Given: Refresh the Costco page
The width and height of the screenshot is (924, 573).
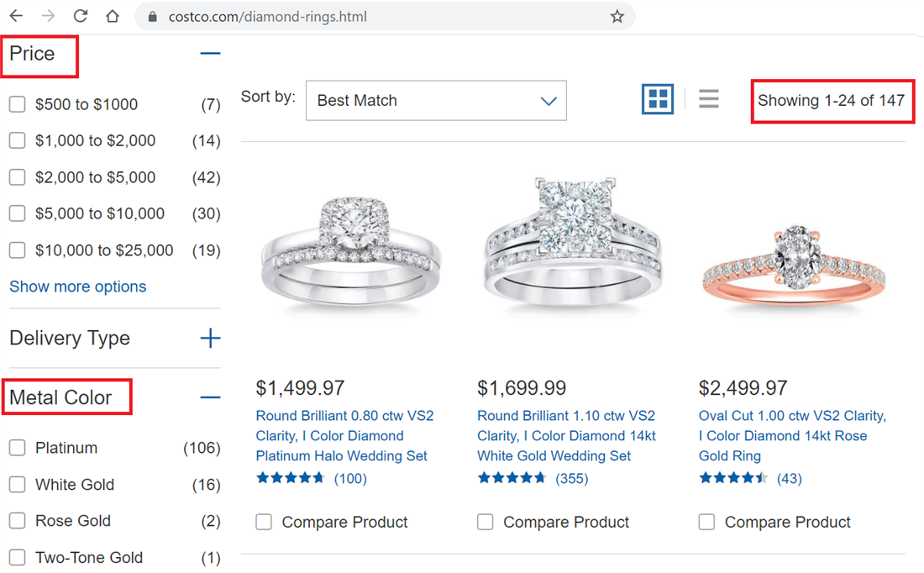Looking at the screenshot, I should tap(80, 15).
